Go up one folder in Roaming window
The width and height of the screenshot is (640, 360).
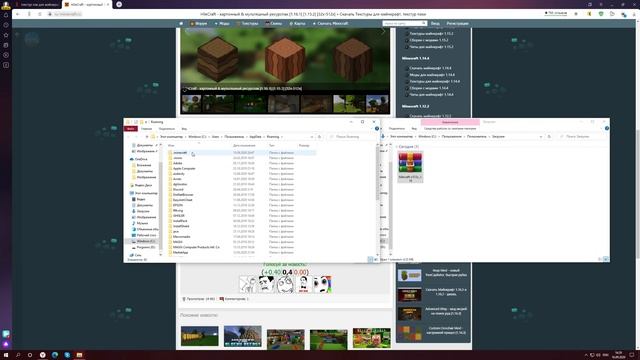click(x=147, y=137)
